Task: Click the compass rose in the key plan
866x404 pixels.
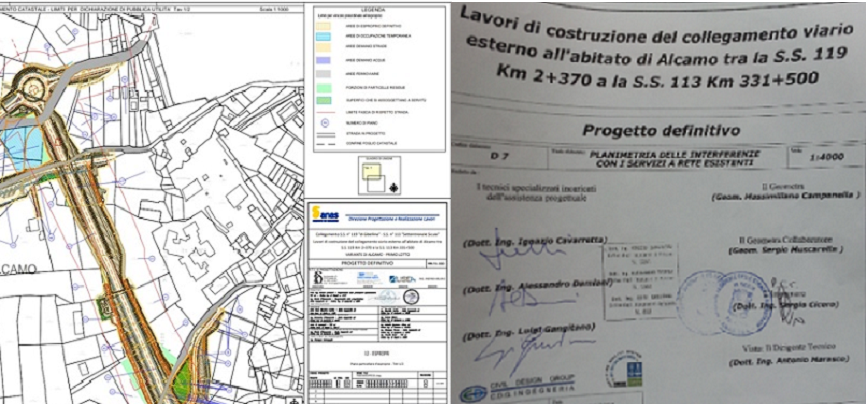Action: tap(393, 188)
